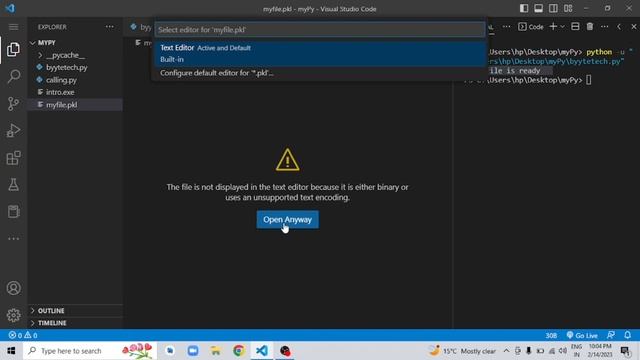The image size is (640, 360).
Task: Open notifications bell in status bar
Action: point(627,335)
